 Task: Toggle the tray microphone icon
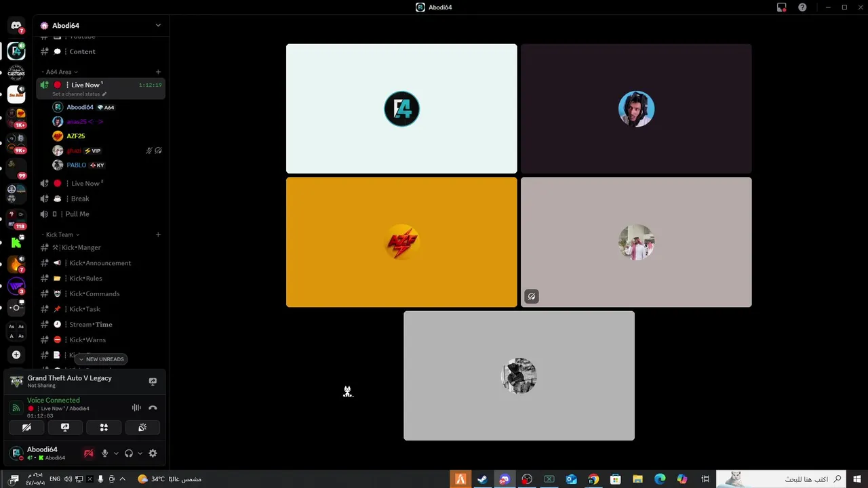[100, 479]
